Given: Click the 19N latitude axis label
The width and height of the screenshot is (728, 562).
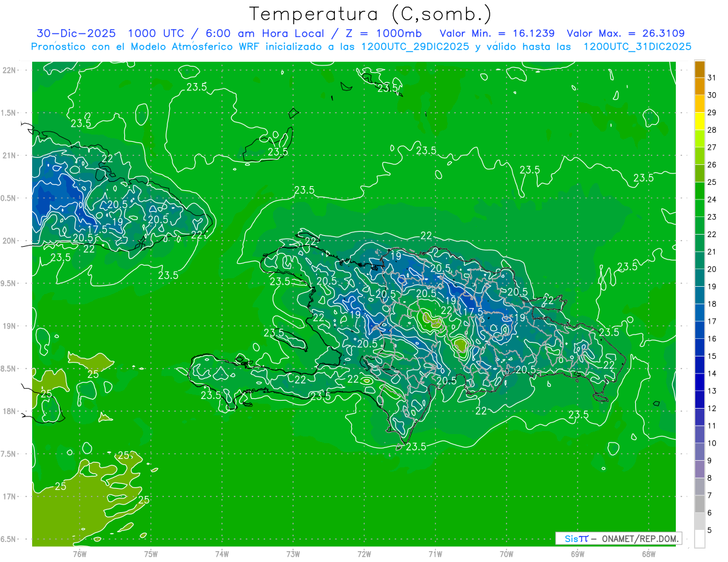Looking at the screenshot, I should click(10, 326).
